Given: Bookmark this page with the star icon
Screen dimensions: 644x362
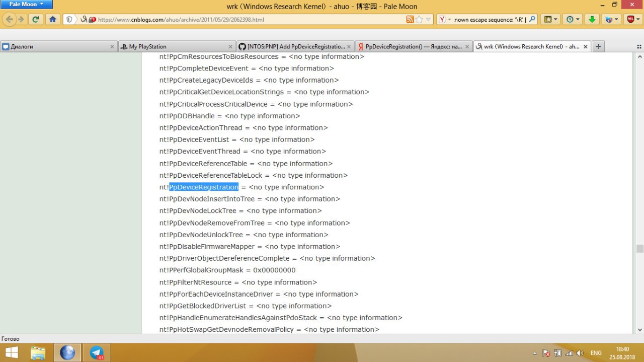Looking at the screenshot, I should (x=419, y=20).
